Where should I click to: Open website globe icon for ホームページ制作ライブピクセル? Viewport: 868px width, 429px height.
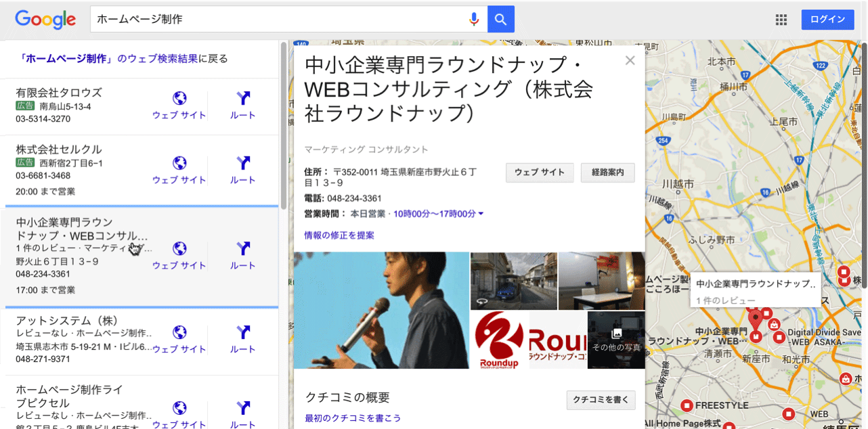coord(179,408)
